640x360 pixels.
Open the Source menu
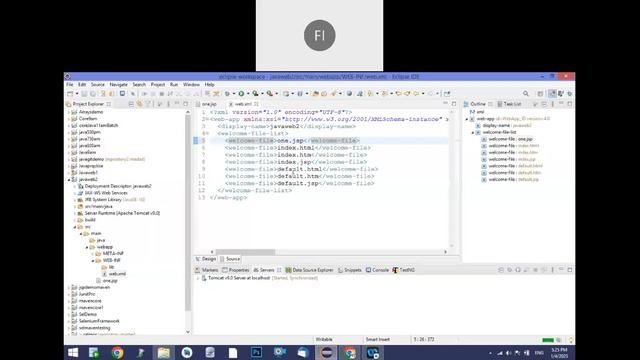[x=98, y=84]
